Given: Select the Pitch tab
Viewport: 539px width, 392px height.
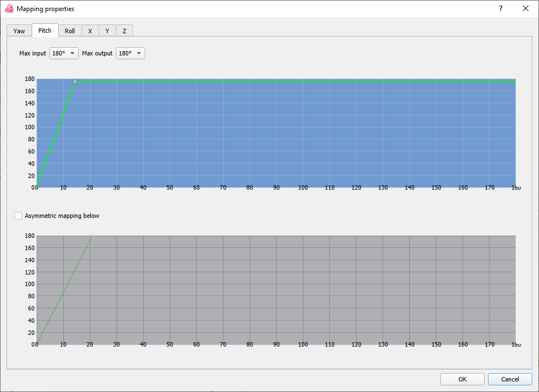Looking at the screenshot, I should (45, 30).
